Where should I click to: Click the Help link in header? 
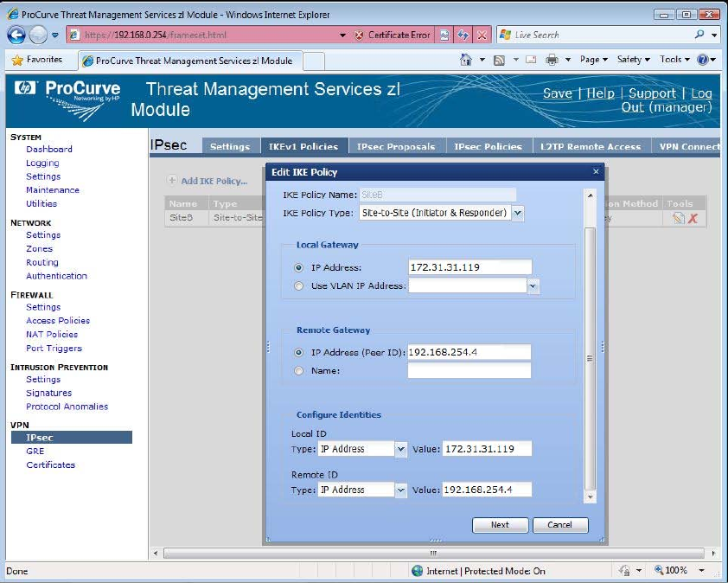click(600, 93)
